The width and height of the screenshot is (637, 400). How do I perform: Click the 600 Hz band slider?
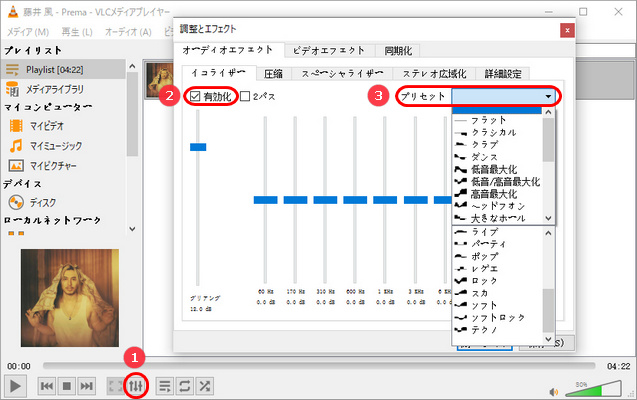click(x=355, y=200)
